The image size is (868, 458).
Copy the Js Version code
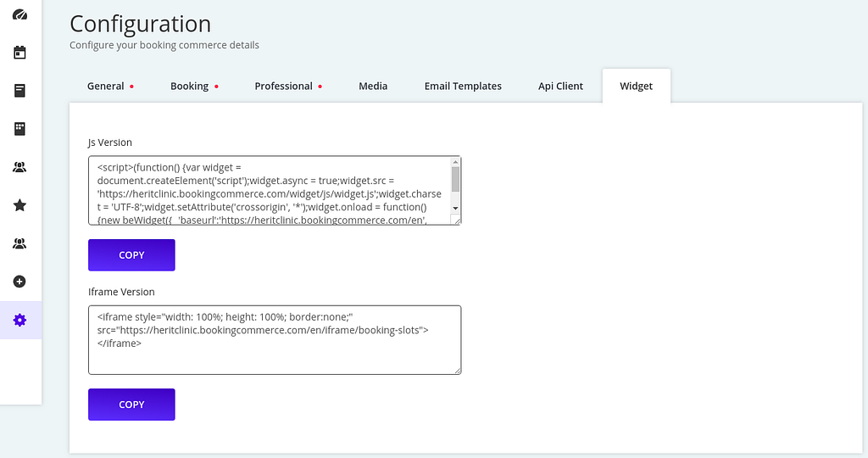pyautogui.click(x=131, y=255)
